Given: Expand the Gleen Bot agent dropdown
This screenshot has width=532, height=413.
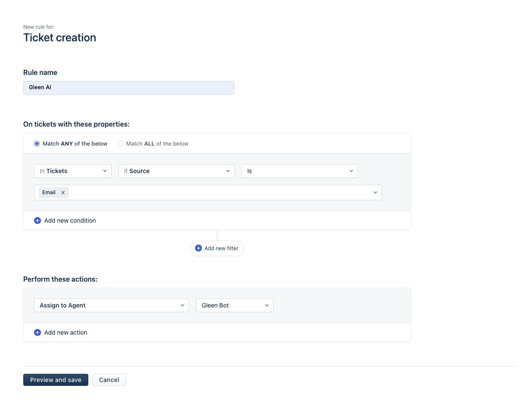Looking at the screenshot, I should pos(234,305).
